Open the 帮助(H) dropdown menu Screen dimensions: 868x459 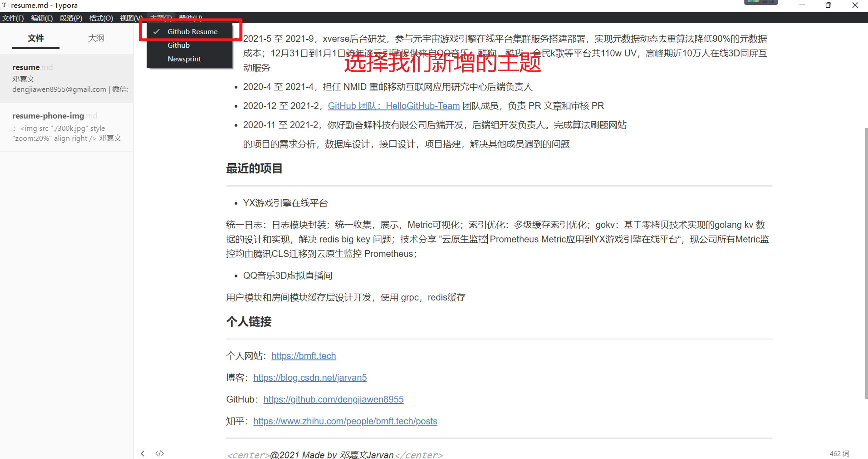[x=190, y=18]
